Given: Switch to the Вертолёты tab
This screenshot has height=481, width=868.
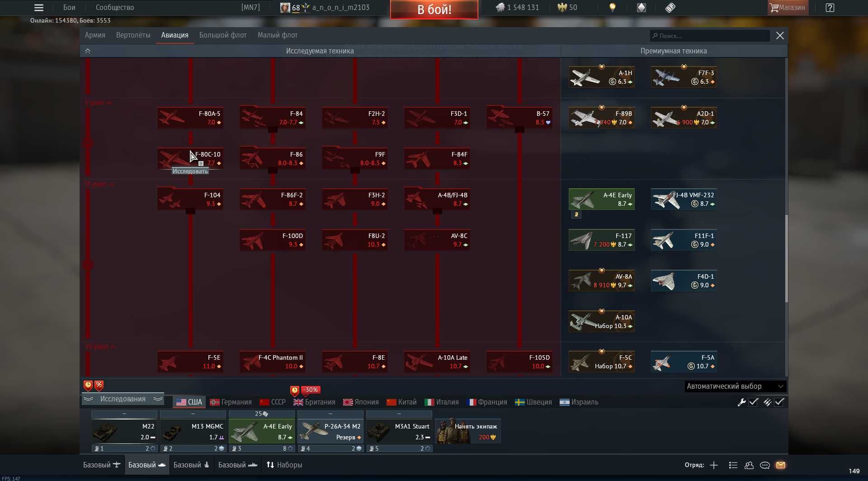Looking at the screenshot, I should (133, 35).
